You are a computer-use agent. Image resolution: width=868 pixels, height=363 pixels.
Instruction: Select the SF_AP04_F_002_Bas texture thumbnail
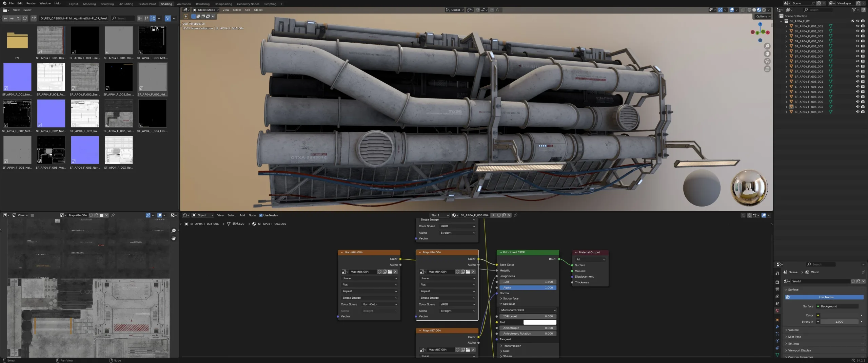(85, 78)
